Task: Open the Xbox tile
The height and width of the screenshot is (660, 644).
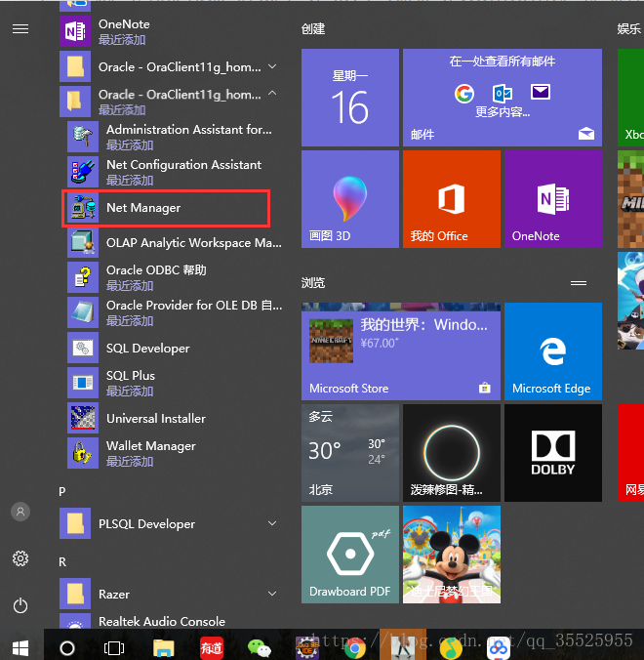Action: click(x=631, y=98)
